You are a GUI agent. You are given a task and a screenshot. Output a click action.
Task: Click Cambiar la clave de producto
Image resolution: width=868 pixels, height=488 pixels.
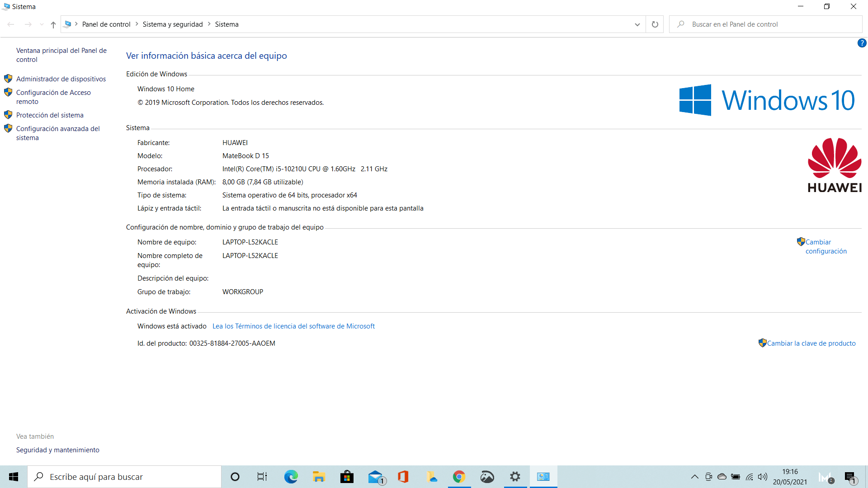[811, 343]
